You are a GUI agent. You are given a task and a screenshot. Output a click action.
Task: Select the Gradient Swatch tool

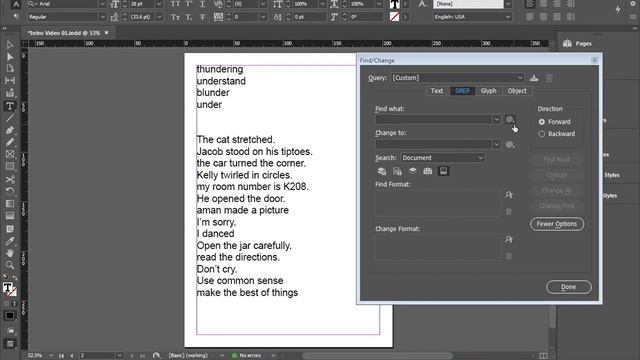[x=10, y=204]
